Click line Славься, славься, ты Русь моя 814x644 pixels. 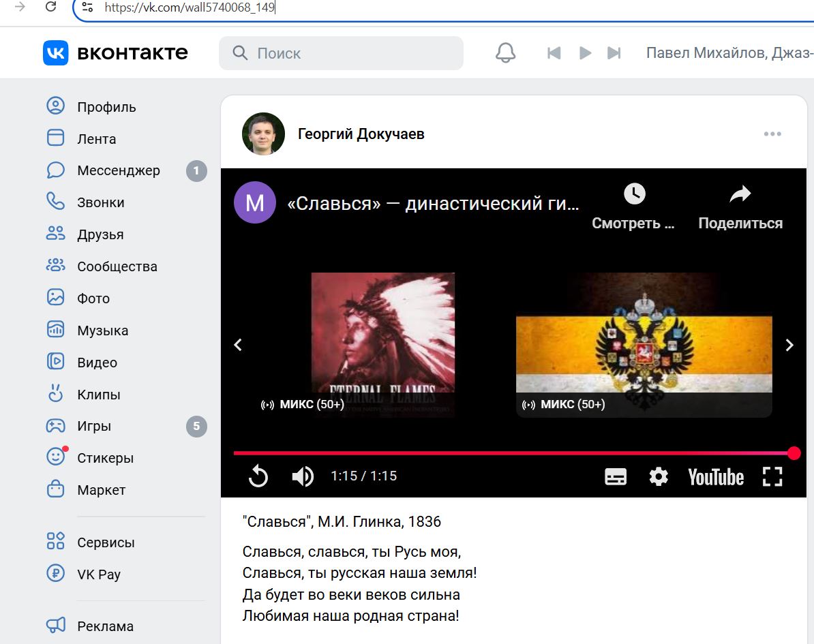(x=352, y=551)
